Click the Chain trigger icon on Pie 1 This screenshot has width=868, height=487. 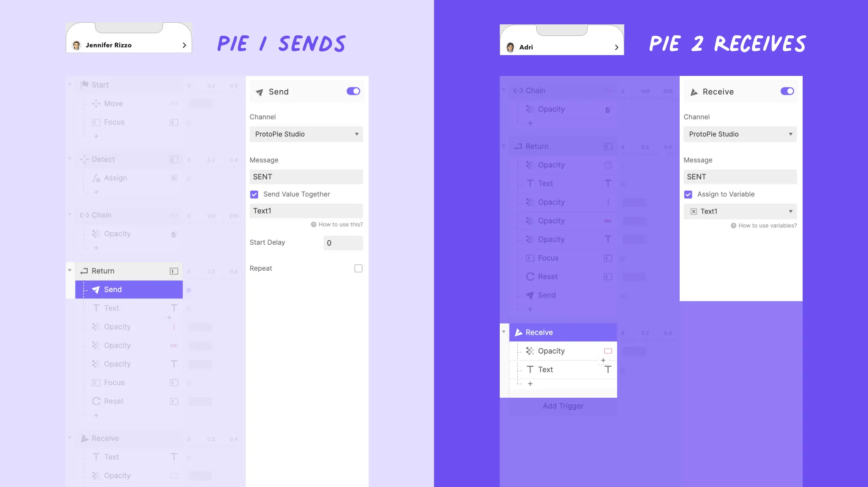84,215
